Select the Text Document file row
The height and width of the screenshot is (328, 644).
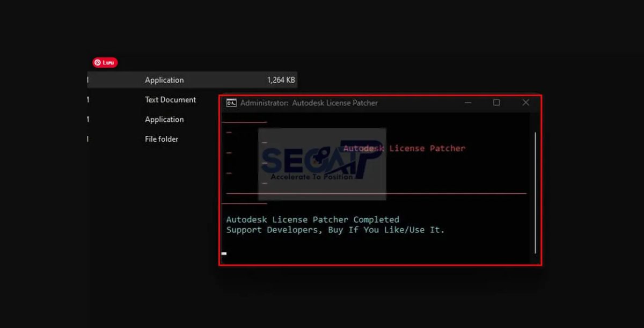(x=170, y=100)
